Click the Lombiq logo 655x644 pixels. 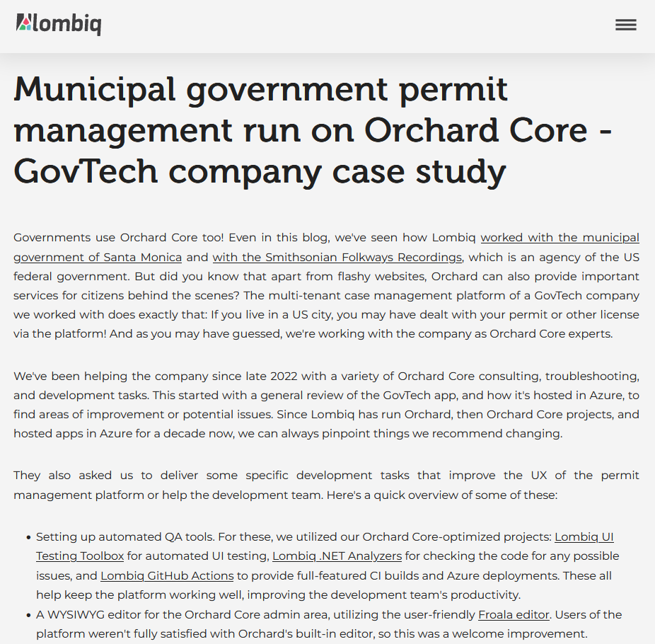pyautogui.click(x=59, y=24)
